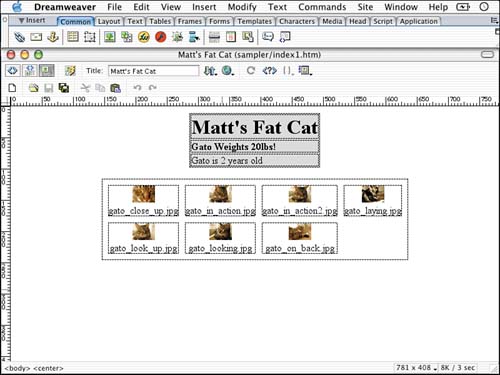Select the <center> tag in status bar
The image size is (500, 375).
pos(49,368)
